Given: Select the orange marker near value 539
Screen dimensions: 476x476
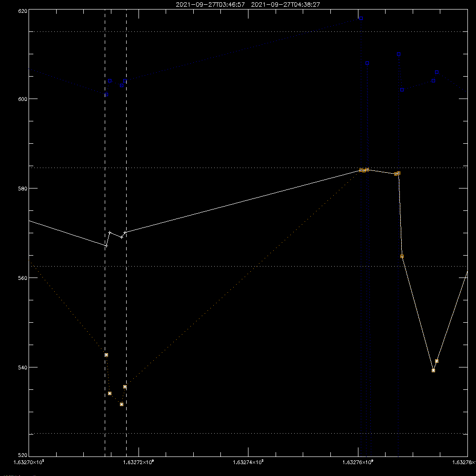Looking at the screenshot, I should point(433,370).
